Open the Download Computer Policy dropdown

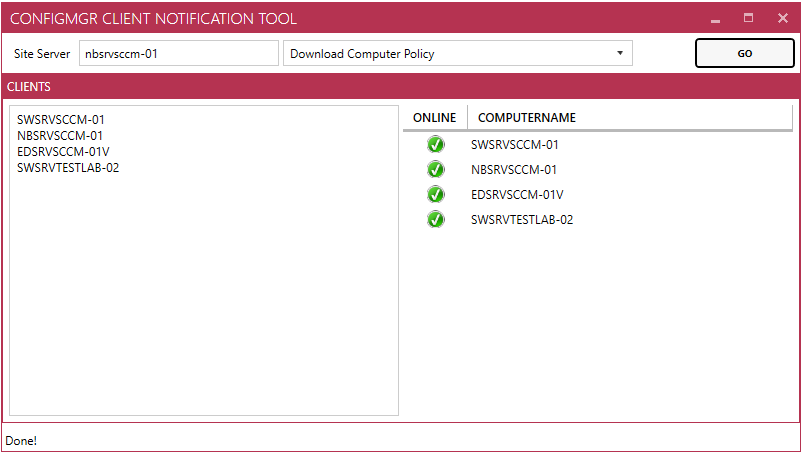coord(458,54)
